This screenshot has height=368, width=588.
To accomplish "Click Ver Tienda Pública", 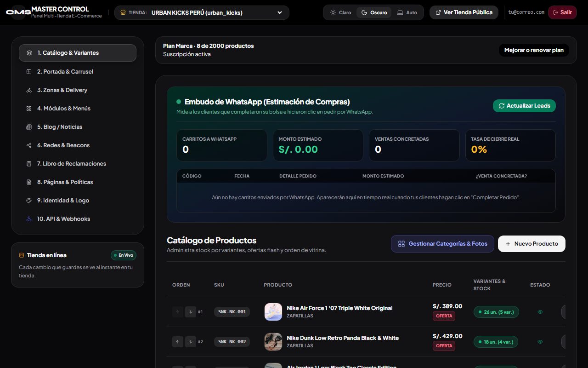I will (x=464, y=12).
